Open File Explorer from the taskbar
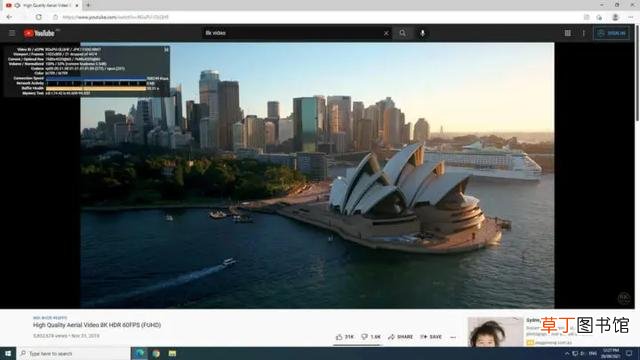 (x=172, y=353)
